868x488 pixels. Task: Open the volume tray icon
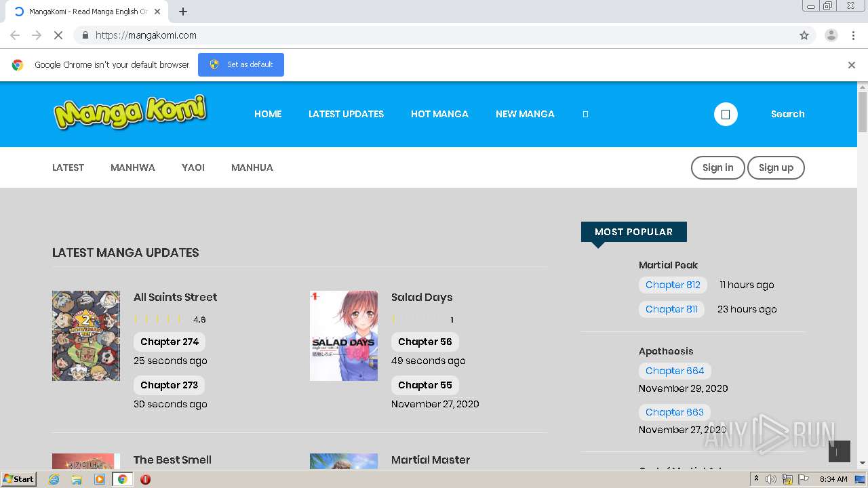[771, 479]
